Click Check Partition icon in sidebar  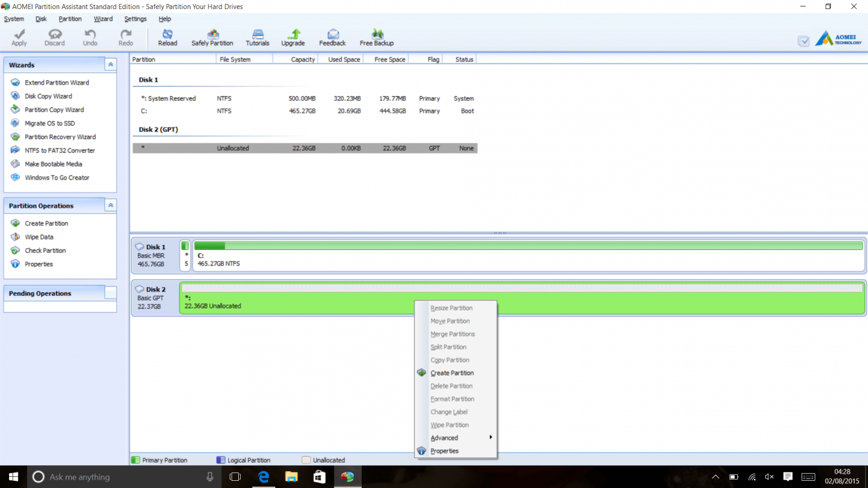(15, 251)
